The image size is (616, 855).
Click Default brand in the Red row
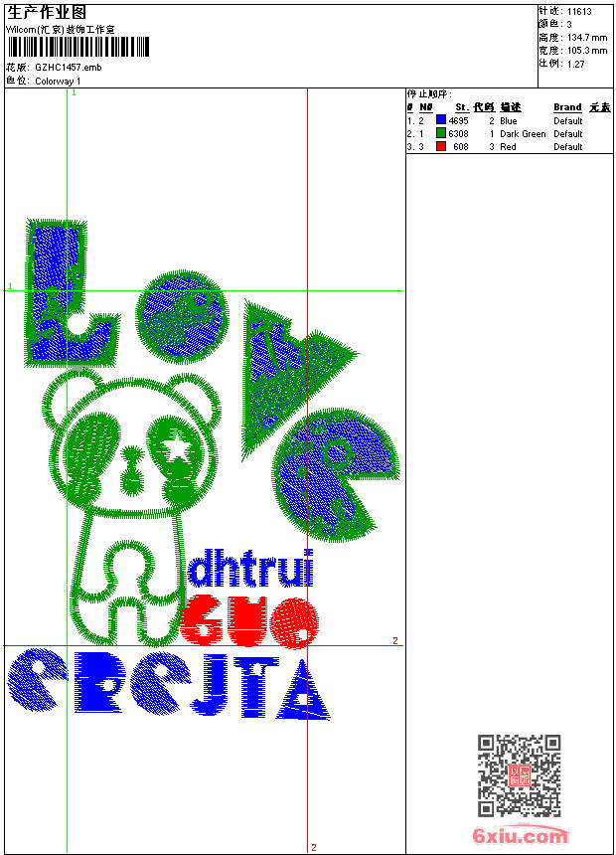point(568,147)
